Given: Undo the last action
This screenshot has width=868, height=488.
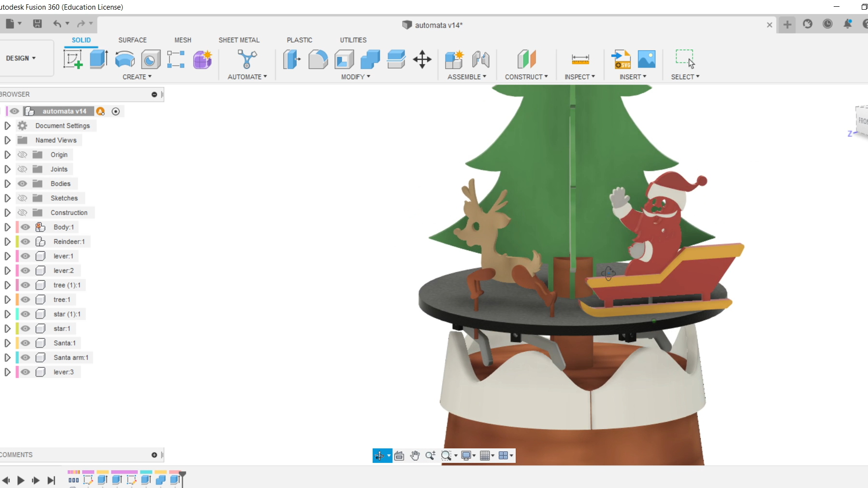Looking at the screenshot, I should pyautogui.click(x=57, y=24).
